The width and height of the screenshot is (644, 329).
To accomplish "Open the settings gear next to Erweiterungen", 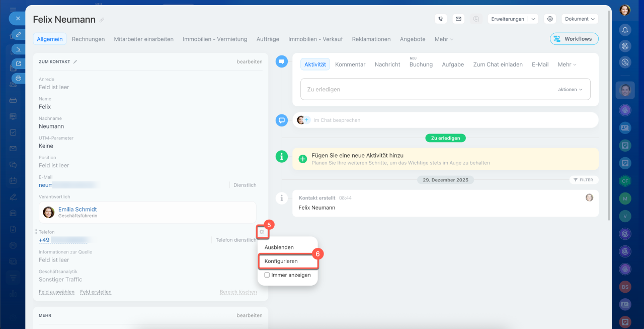I will pyautogui.click(x=550, y=19).
